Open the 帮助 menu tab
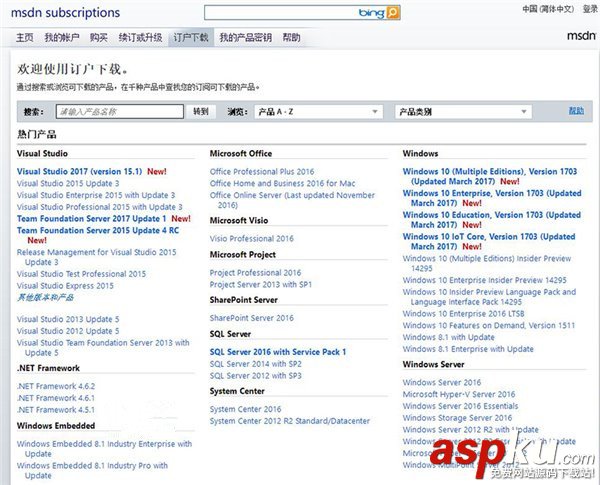The width and height of the screenshot is (600, 485). tap(291, 38)
